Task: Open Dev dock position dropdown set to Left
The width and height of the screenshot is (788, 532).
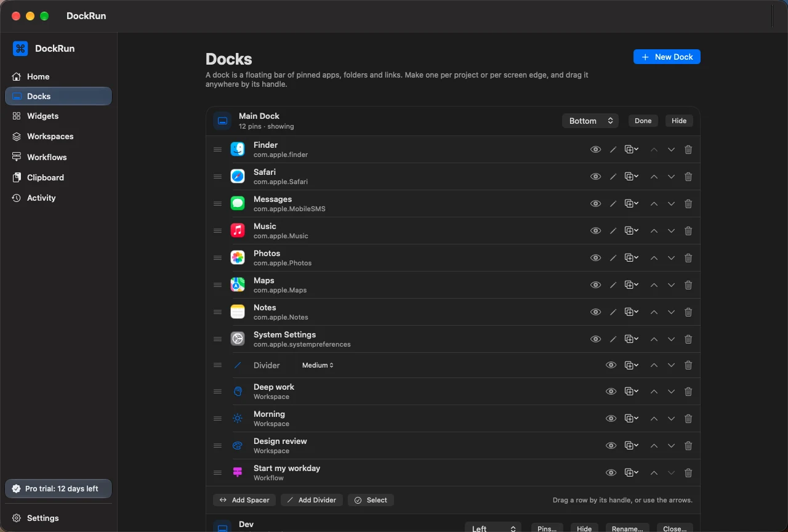Action: [x=493, y=528]
